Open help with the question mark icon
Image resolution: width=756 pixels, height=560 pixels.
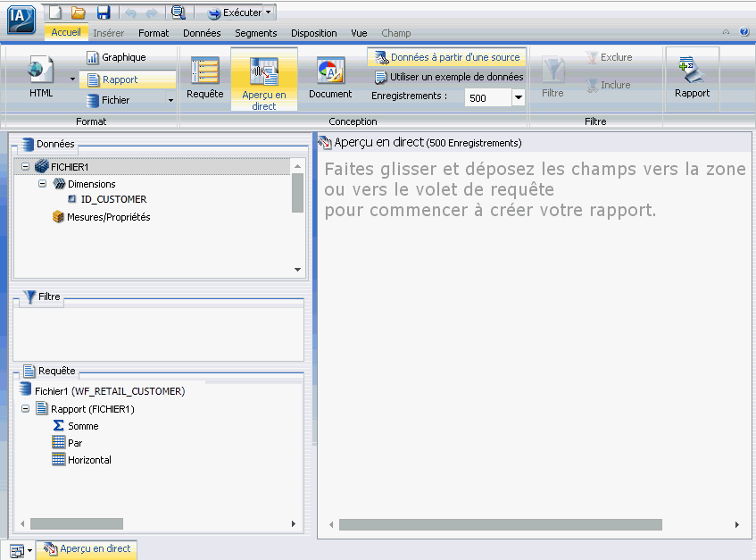tap(744, 32)
